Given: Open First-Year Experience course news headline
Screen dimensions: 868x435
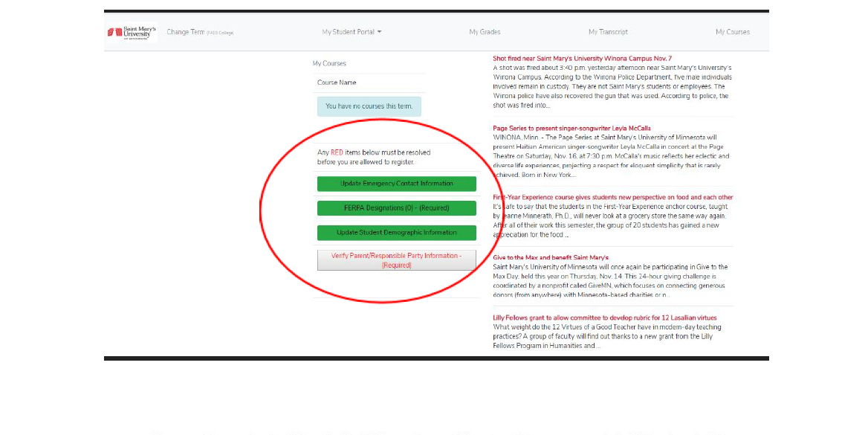Looking at the screenshot, I should tap(612, 197).
